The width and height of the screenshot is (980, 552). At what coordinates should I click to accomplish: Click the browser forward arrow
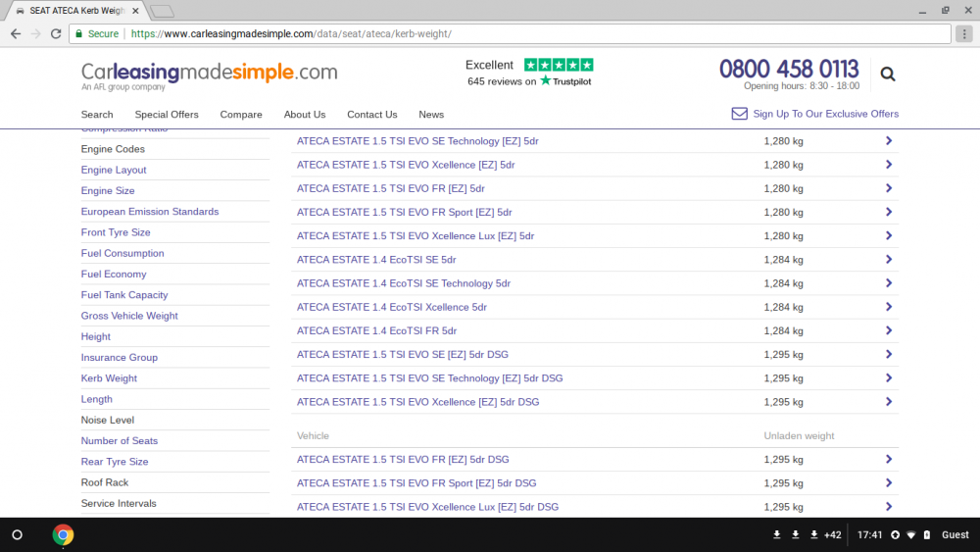35,33
